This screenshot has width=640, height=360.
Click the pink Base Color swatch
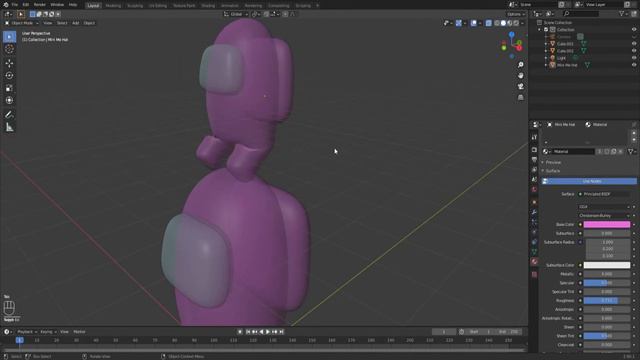pos(607,224)
